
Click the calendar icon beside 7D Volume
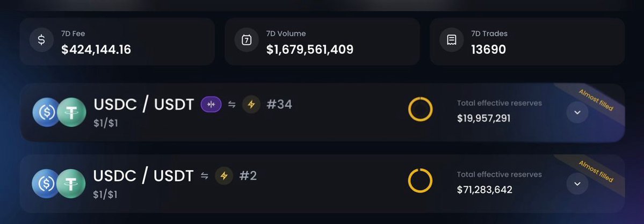click(247, 40)
